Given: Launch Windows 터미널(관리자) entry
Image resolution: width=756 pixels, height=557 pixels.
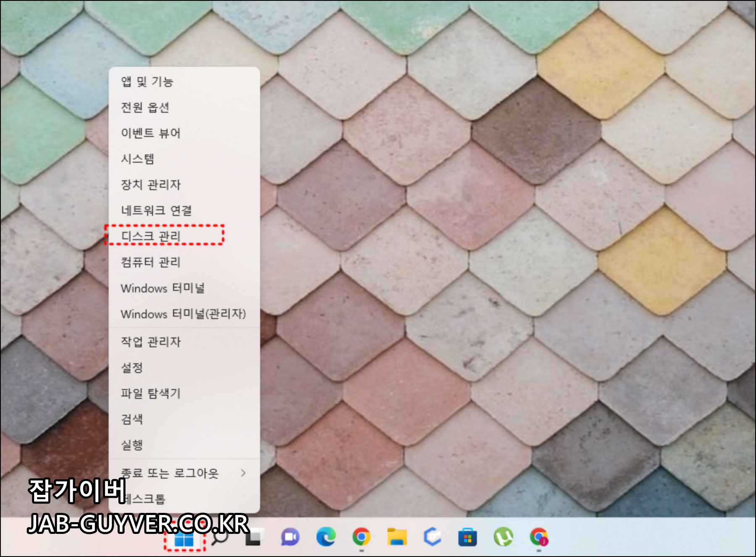Looking at the screenshot, I should [x=184, y=314].
